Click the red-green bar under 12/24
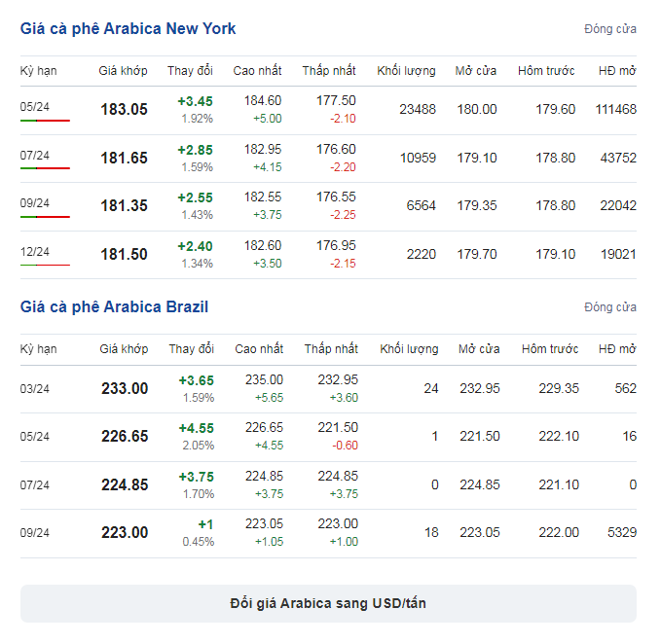Image resolution: width=661 pixels, height=644 pixels. [x=45, y=265]
